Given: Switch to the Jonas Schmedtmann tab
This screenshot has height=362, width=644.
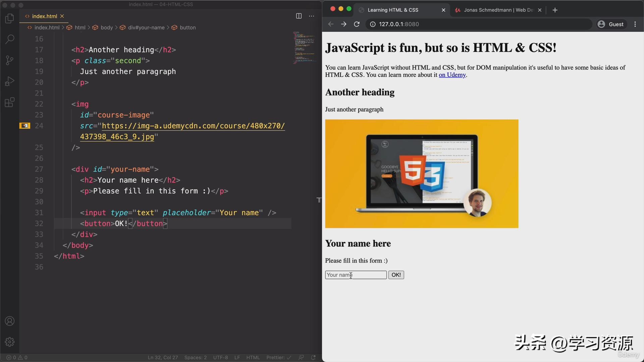Looking at the screenshot, I should coord(493,10).
